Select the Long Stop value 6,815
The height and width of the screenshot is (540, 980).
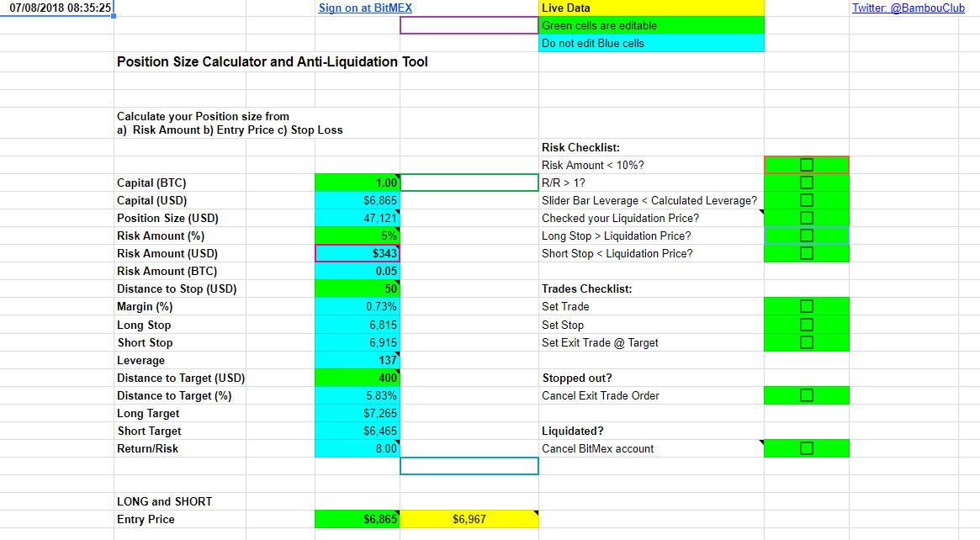click(x=357, y=325)
